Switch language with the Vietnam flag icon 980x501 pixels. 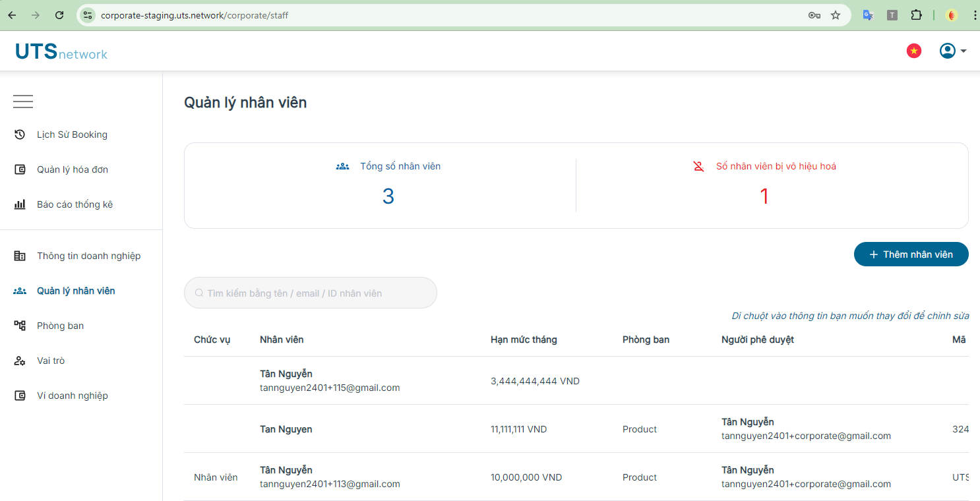[x=914, y=51]
